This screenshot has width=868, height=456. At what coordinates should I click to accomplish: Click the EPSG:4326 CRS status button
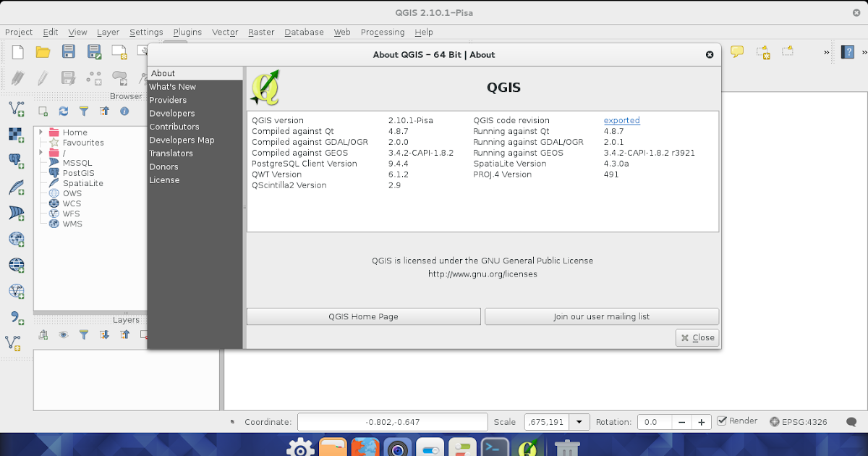click(798, 421)
